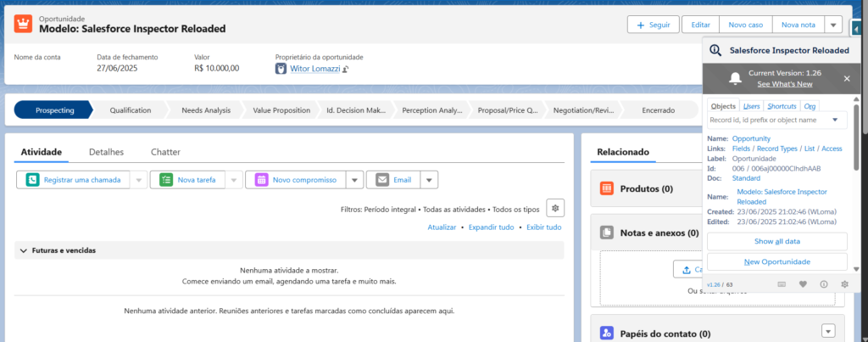Click the purple calendar event icon
Screen dimensions: 868x342
(x=261, y=180)
